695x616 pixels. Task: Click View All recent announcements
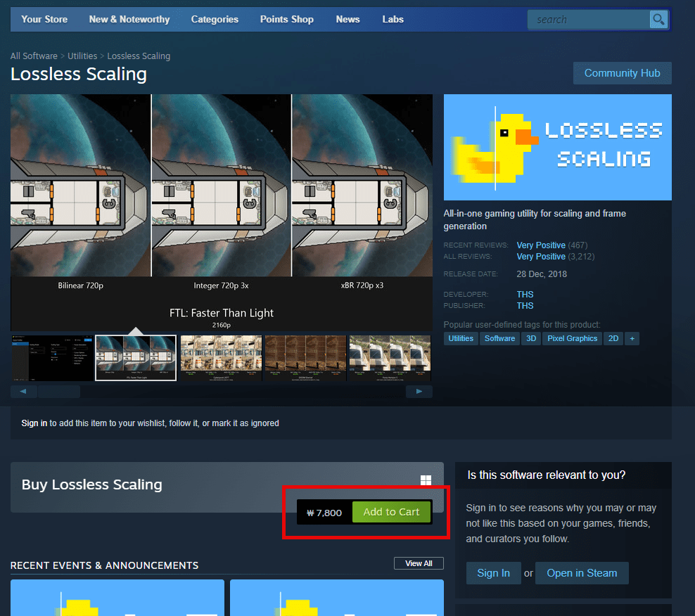419,563
